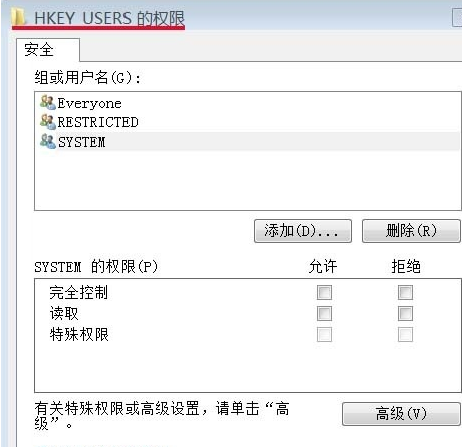Click empty space in the 组或用户名 list

[x=247, y=180]
